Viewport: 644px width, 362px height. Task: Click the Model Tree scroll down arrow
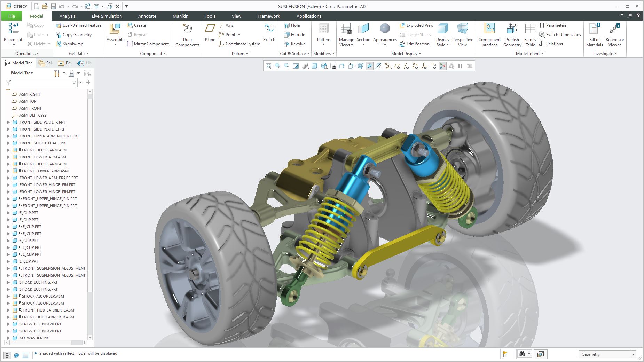pos(90,338)
